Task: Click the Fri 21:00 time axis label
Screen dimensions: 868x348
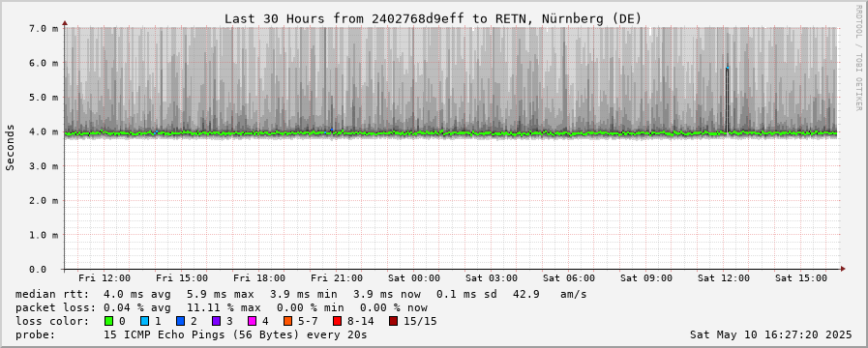Action: click(337, 278)
